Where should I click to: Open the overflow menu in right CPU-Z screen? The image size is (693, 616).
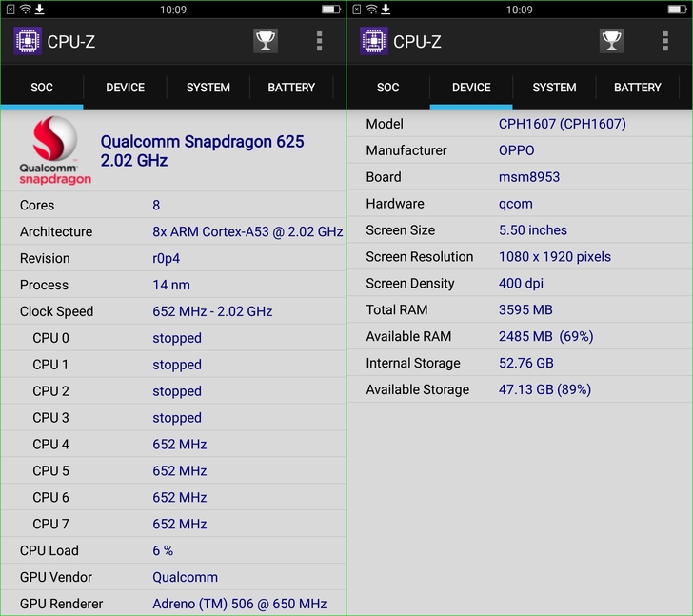tap(665, 41)
